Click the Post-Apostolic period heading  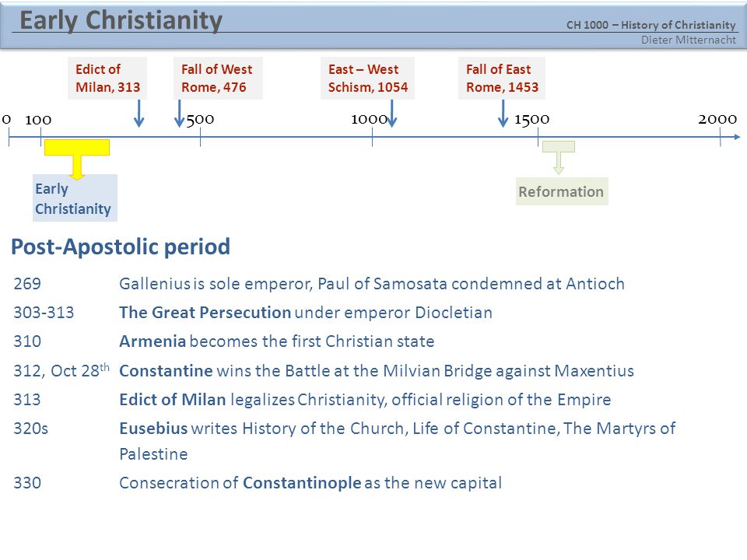click(x=121, y=247)
